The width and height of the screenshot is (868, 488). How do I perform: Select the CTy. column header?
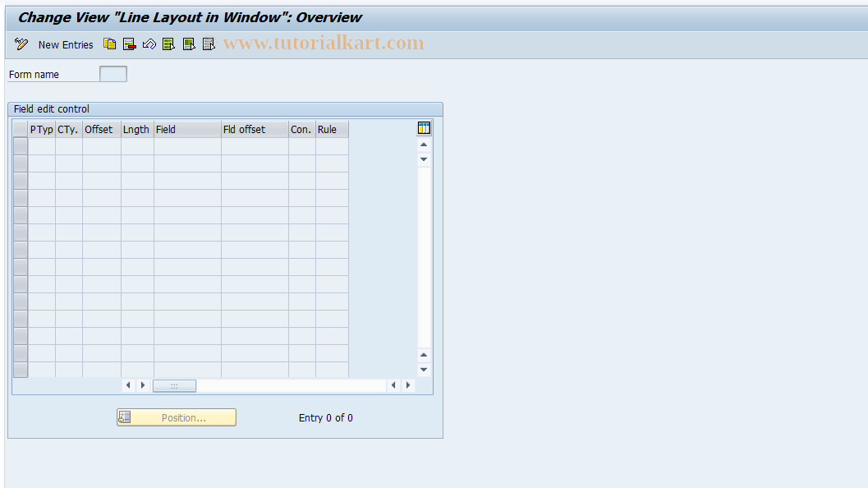point(69,130)
